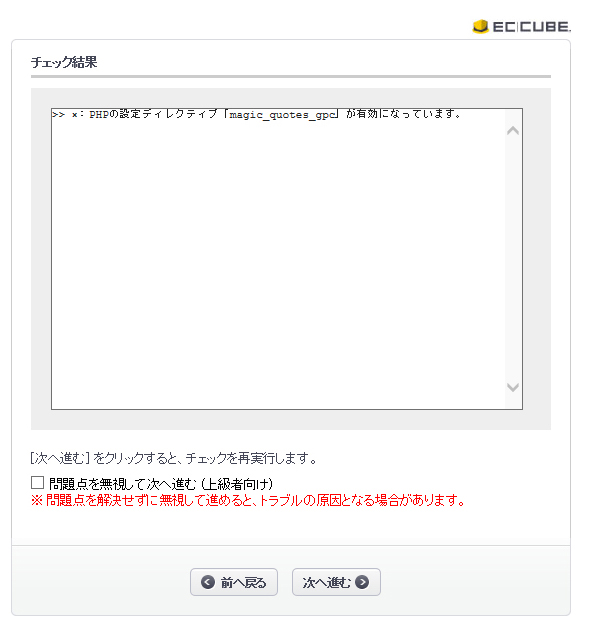Click the red ※ warning message text

[248, 500]
